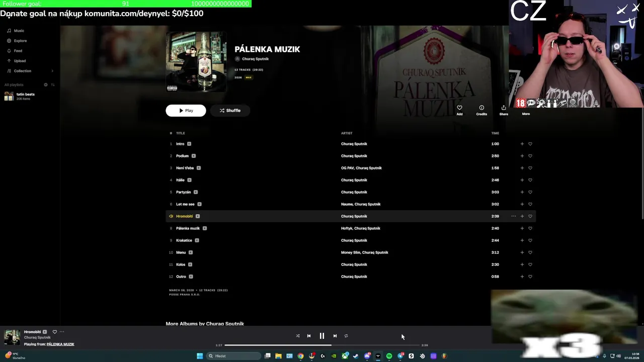Open the Music section in sidebar

click(x=15, y=31)
